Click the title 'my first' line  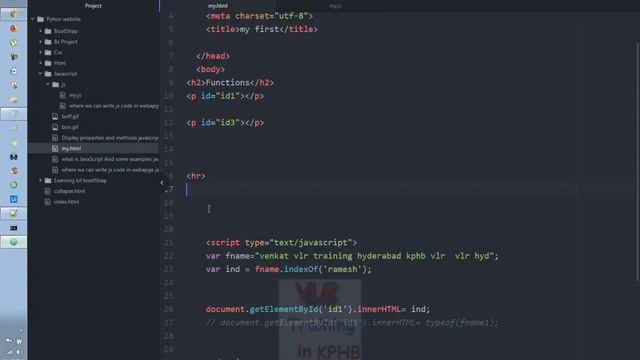point(262,29)
